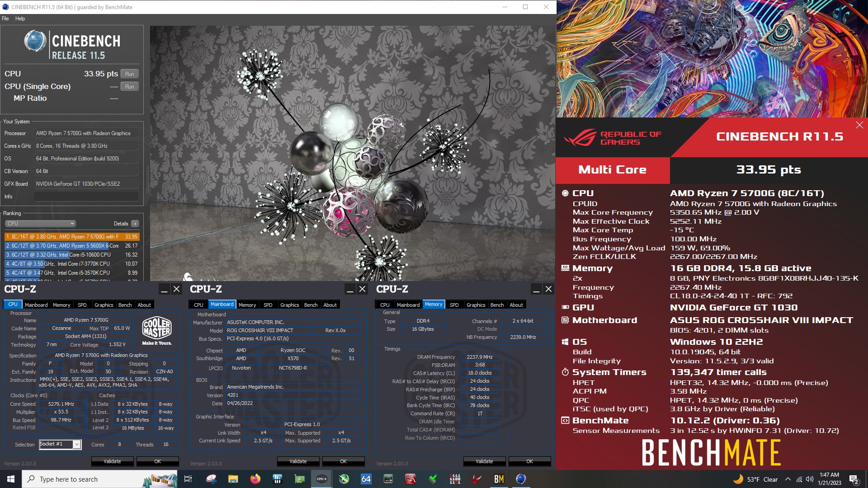
Task: Open the Windows Start menu
Action: (x=11, y=479)
